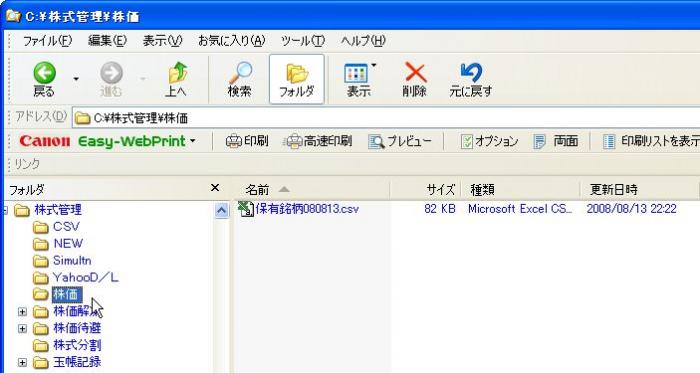
Task: Expand the 玉帳記録 folder node
Action: (x=22, y=363)
